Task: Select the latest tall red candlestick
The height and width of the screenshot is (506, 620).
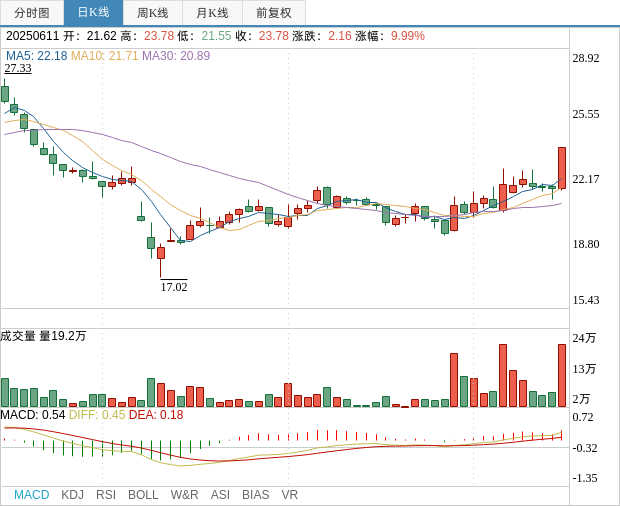Action: (x=562, y=167)
